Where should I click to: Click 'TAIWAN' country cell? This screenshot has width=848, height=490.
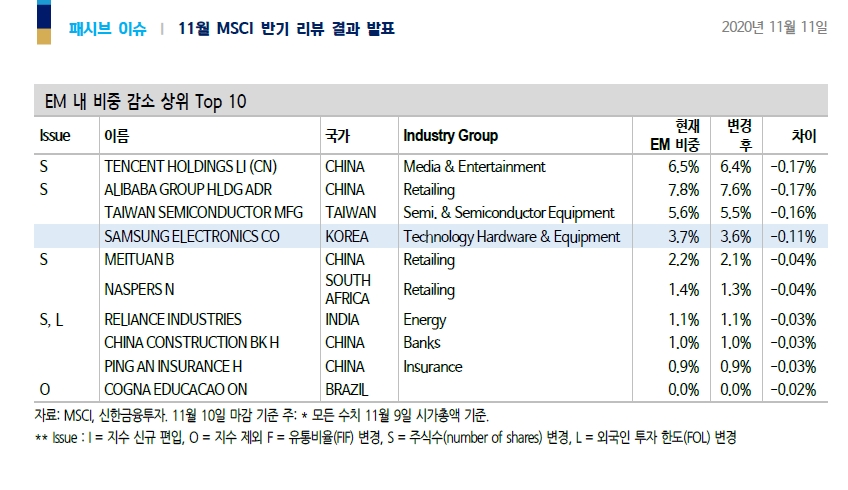(350, 213)
